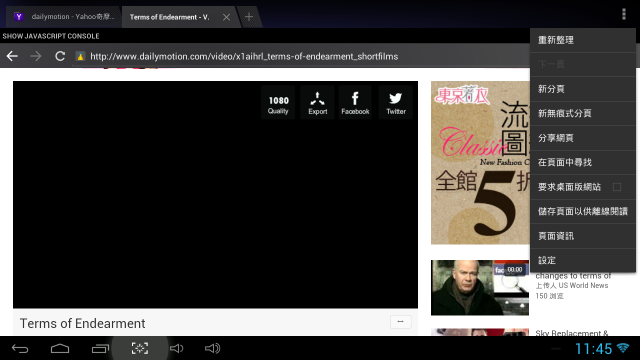Open the browser overflow menu icon
640x360 pixels.
tap(623, 14)
